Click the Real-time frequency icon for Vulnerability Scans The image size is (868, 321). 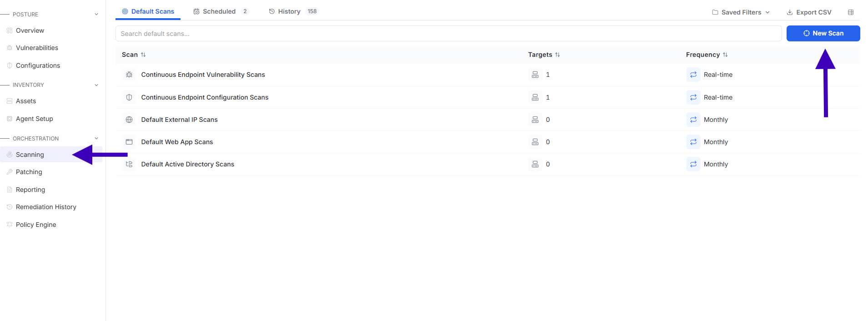[693, 75]
